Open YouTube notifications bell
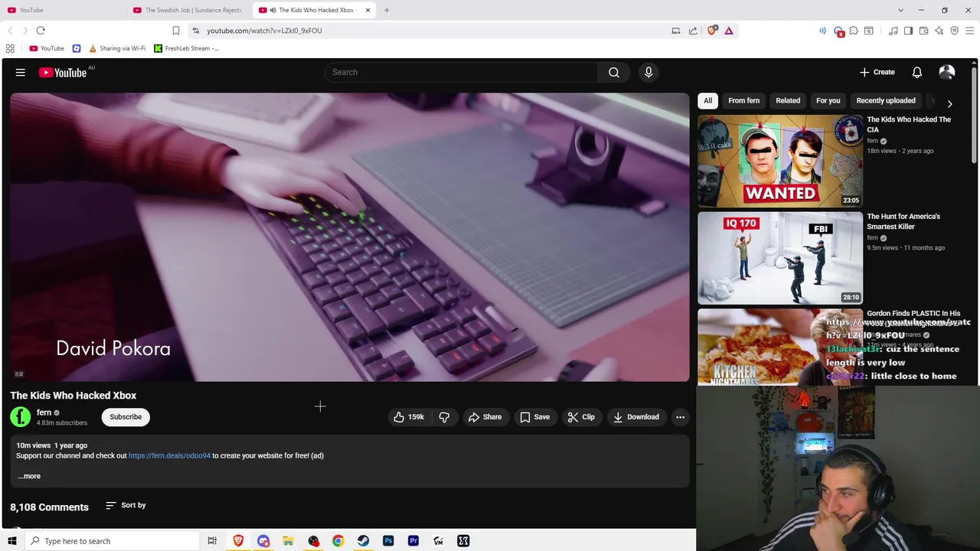980x551 pixels. pos(917,72)
